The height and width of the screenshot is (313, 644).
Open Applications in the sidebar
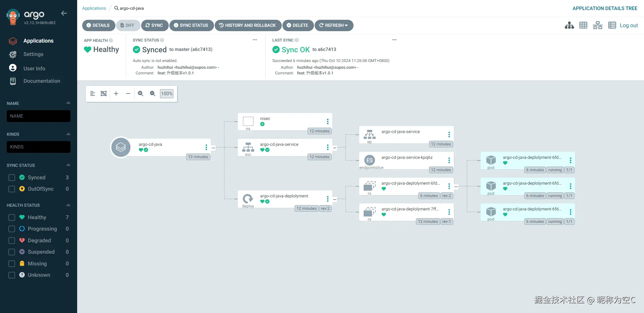coord(39,41)
